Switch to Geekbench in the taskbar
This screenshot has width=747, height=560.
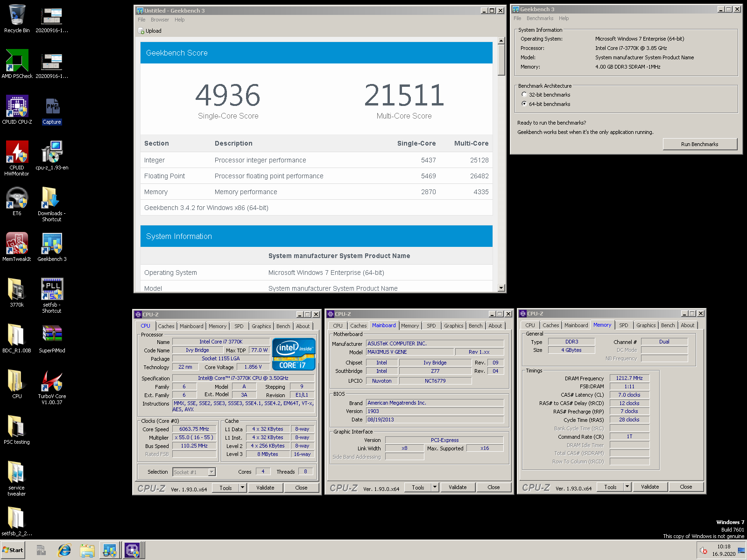110,550
